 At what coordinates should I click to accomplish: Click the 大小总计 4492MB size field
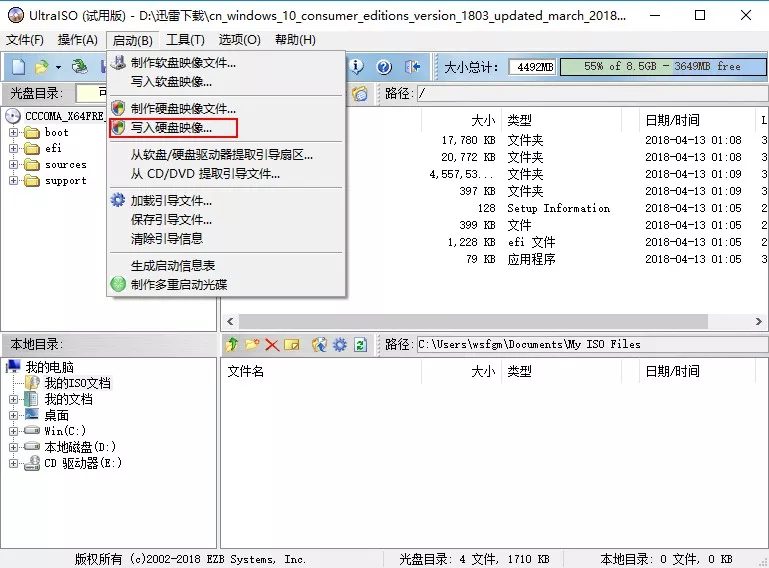tap(532, 67)
